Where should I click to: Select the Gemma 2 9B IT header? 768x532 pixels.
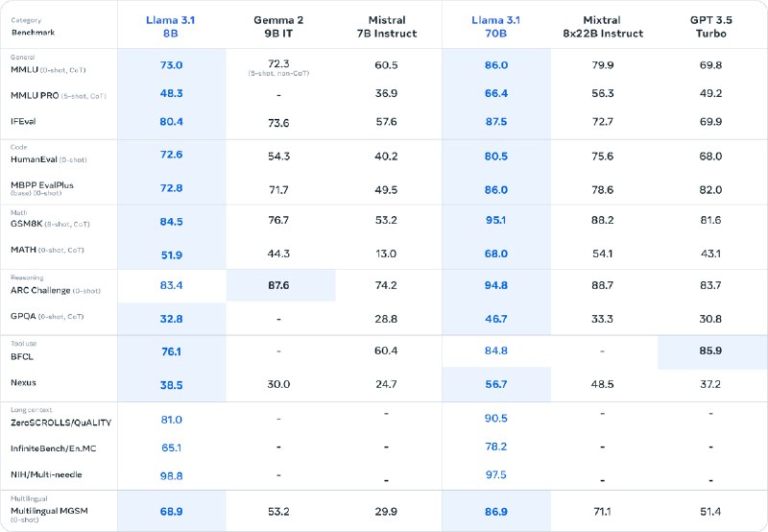[x=278, y=27]
